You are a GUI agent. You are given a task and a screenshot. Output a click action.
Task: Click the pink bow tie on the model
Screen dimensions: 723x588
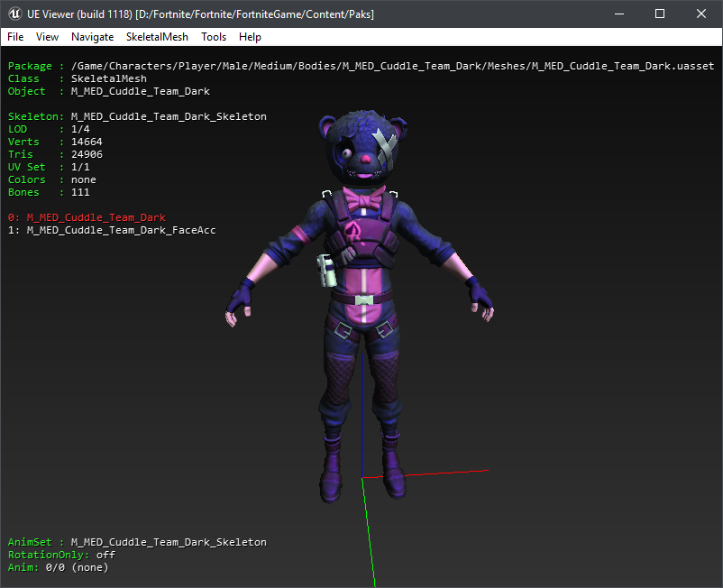(x=364, y=199)
